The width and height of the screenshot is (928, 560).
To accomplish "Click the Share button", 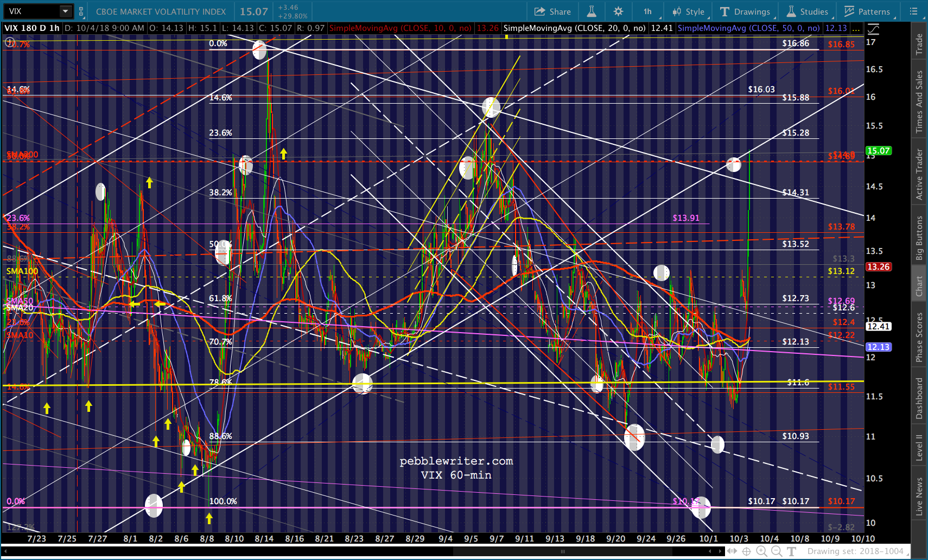I will 552,11.
